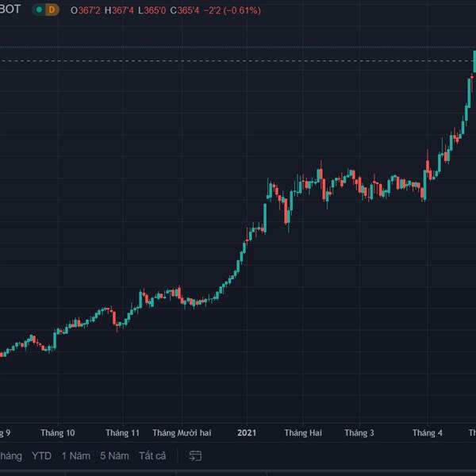Select the YTD time range
476x476 pixels.
pyautogui.click(x=41, y=456)
